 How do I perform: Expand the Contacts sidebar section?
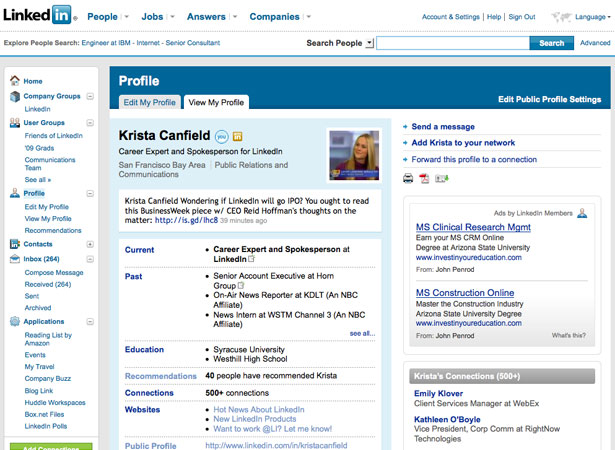click(x=90, y=244)
